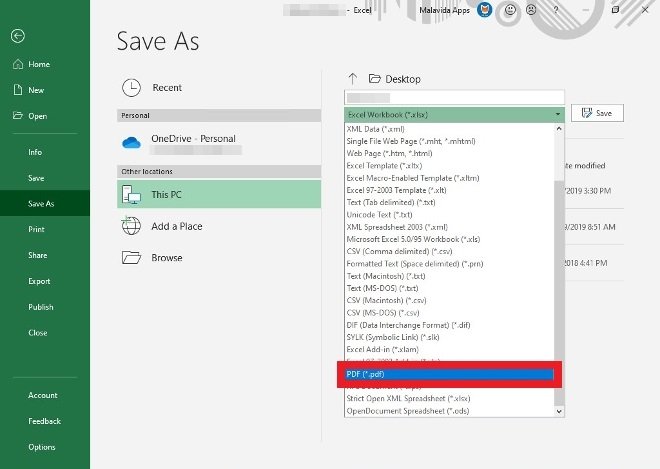The width and height of the screenshot is (660, 469).
Task: Choose OneDrive - Personal location
Action: (x=219, y=143)
